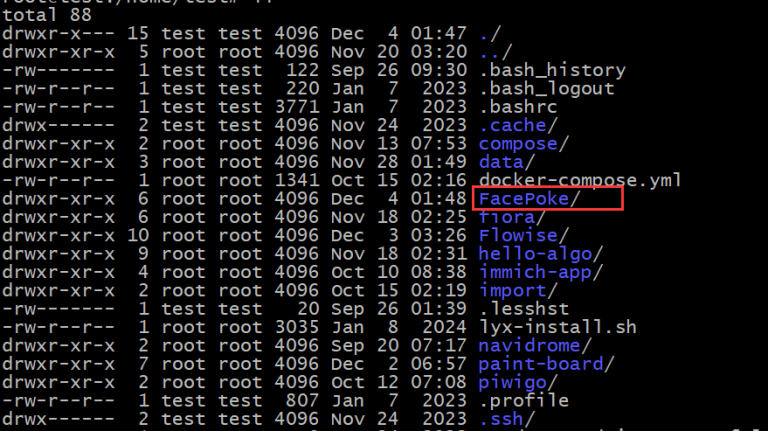
Task: Click the highlighted FacePoke directory name
Action: tap(528, 199)
